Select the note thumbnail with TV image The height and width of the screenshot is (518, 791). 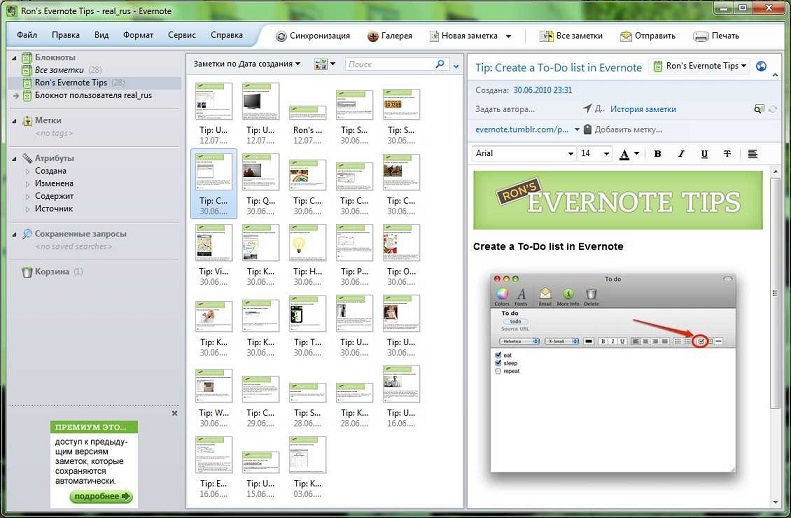[x=260, y=101]
